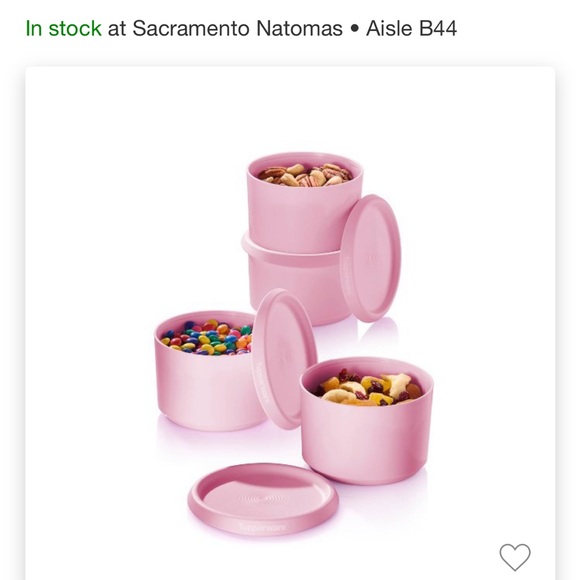
Task: Click the container with colorful chocolate candies
Action: pyautogui.click(x=207, y=371)
